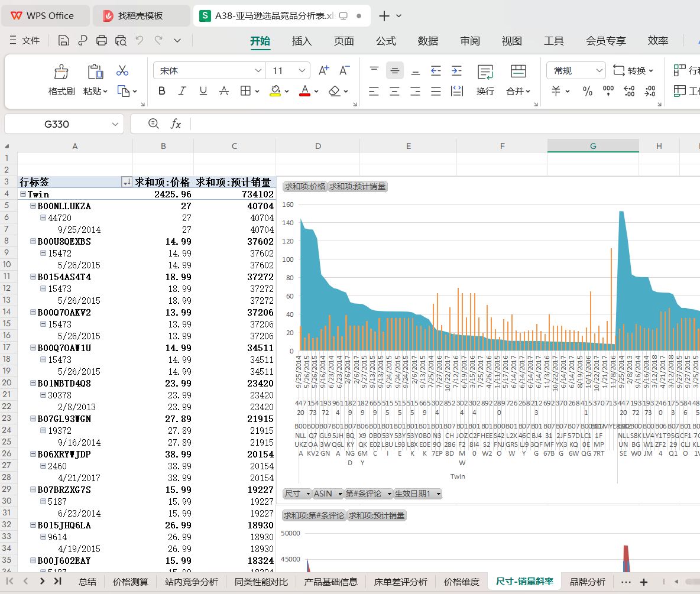Open the font size dropdown

(302, 70)
